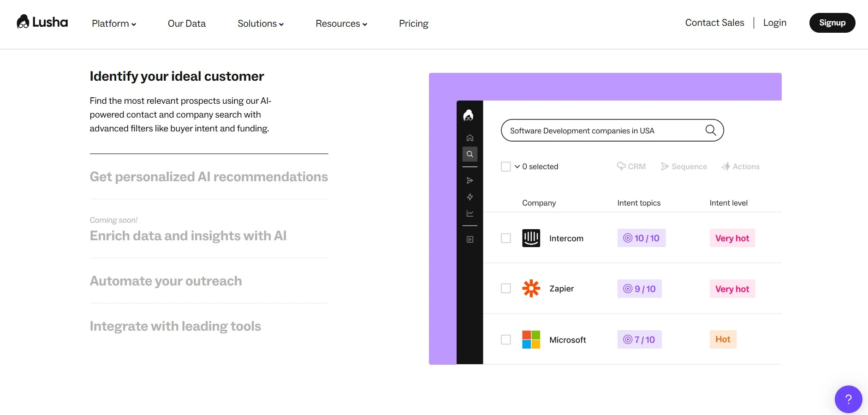Click the send arrow icon in sidebar
Screen dimensions: 868x415
coord(470,180)
